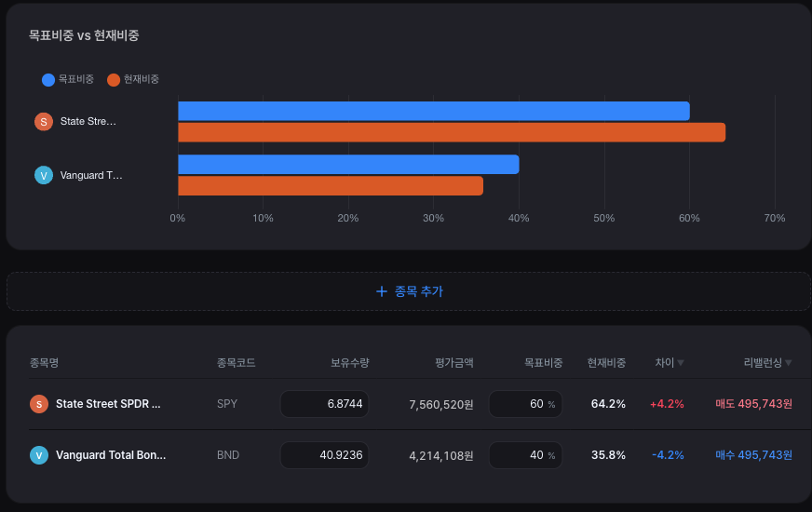Click 매수 495,743원 rebalancing suggestion
The width and height of the screenshot is (812, 512).
pos(753,455)
